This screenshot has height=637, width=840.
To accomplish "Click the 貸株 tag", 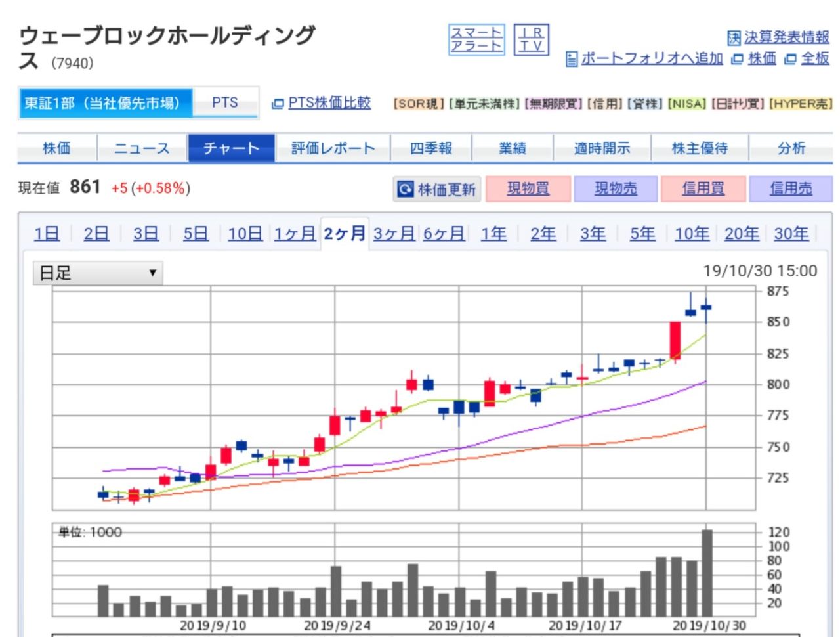I will click(645, 104).
